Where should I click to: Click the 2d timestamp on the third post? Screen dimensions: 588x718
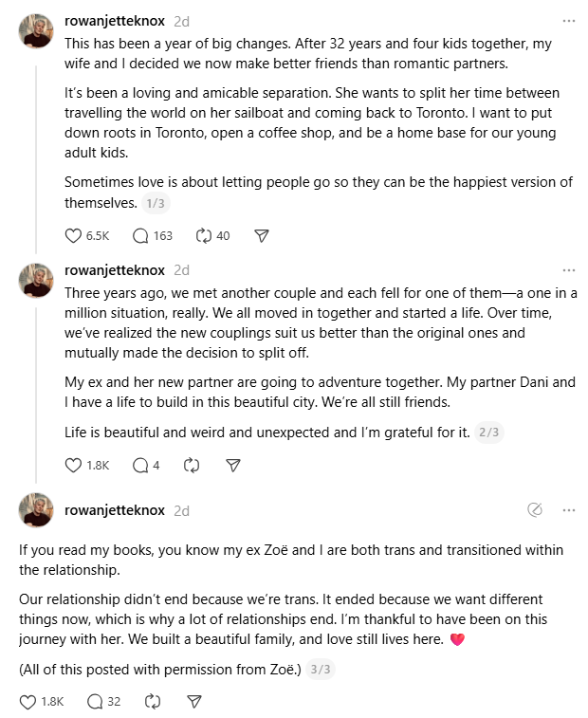(x=181, y=510)
